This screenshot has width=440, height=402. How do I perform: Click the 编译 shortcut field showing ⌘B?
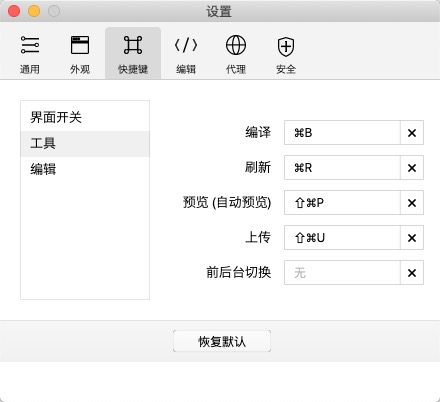tap(342, 133)
